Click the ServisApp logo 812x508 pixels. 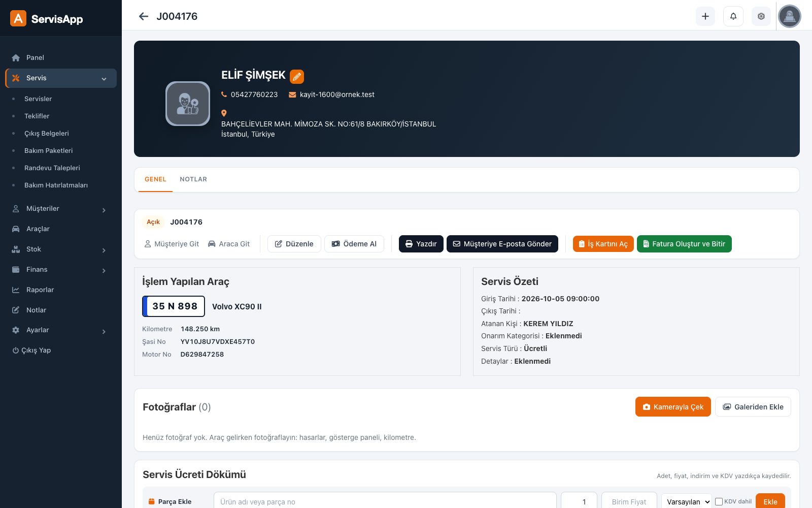(x=47, y=19)
